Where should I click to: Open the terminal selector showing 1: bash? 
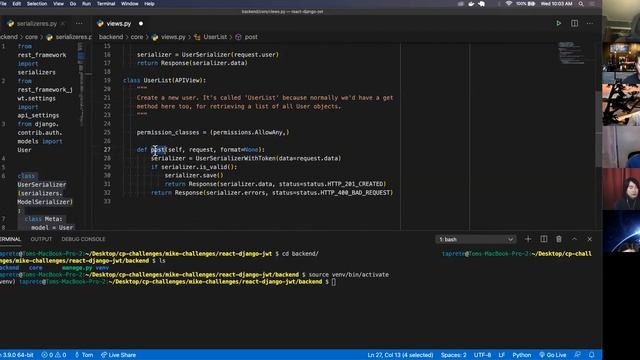pos(476,239)
